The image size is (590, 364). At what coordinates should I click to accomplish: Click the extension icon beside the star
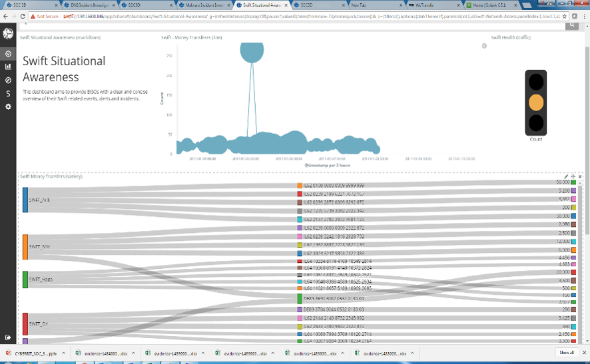click(x=575, y=17)
